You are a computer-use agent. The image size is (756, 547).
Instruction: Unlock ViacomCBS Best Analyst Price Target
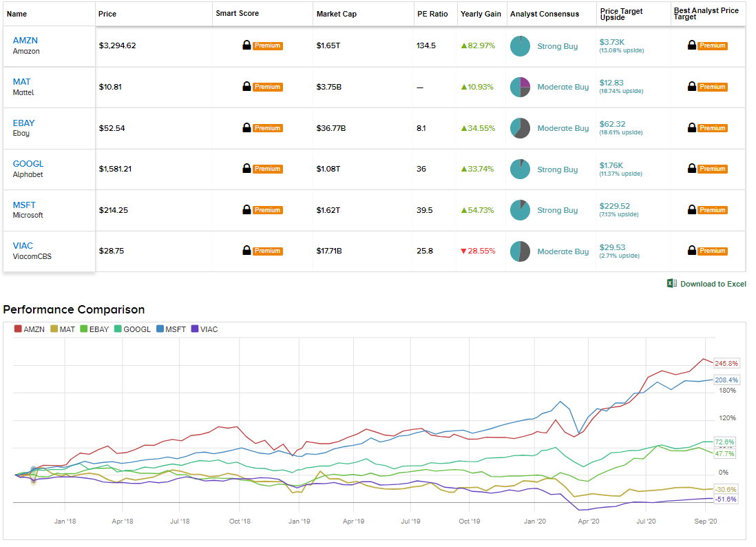[707, 251]
